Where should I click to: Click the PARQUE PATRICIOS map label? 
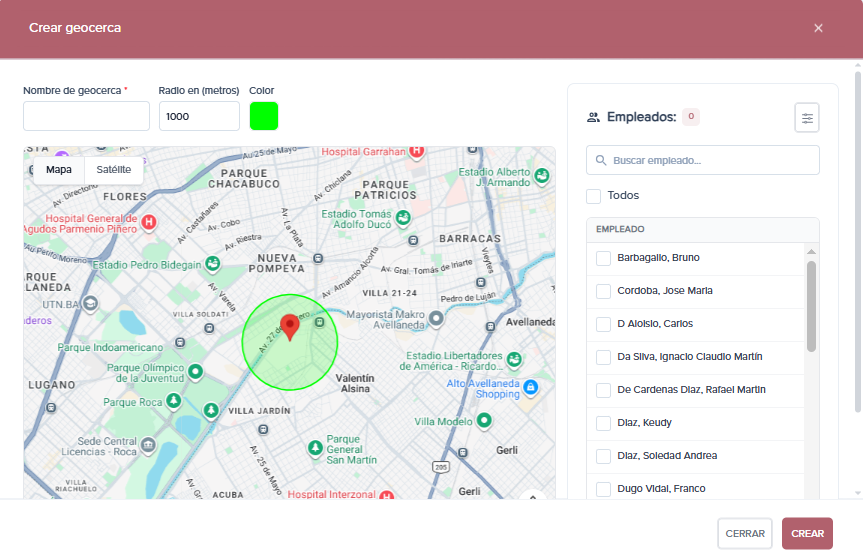[385, 190]
